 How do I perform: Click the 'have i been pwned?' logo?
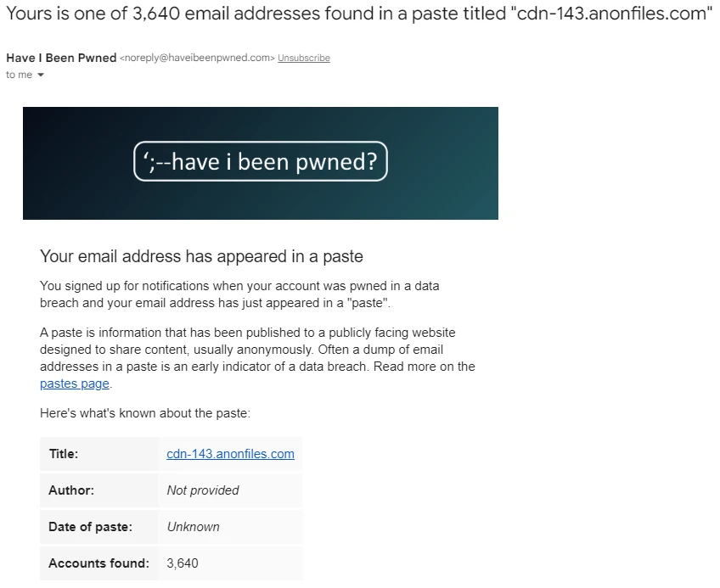click(261, 161)
